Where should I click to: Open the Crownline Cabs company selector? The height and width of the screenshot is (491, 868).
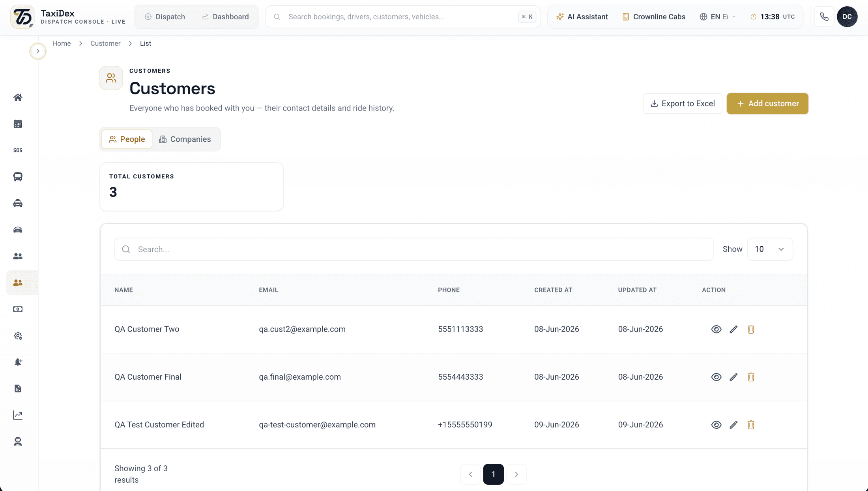(654, 17)
